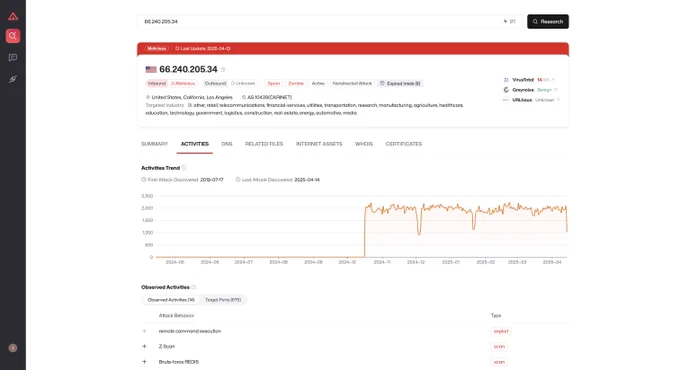Click the location pin icon by United States
Image resolution: width=680 pixels, height=370 pixels.
click(148, 97)
